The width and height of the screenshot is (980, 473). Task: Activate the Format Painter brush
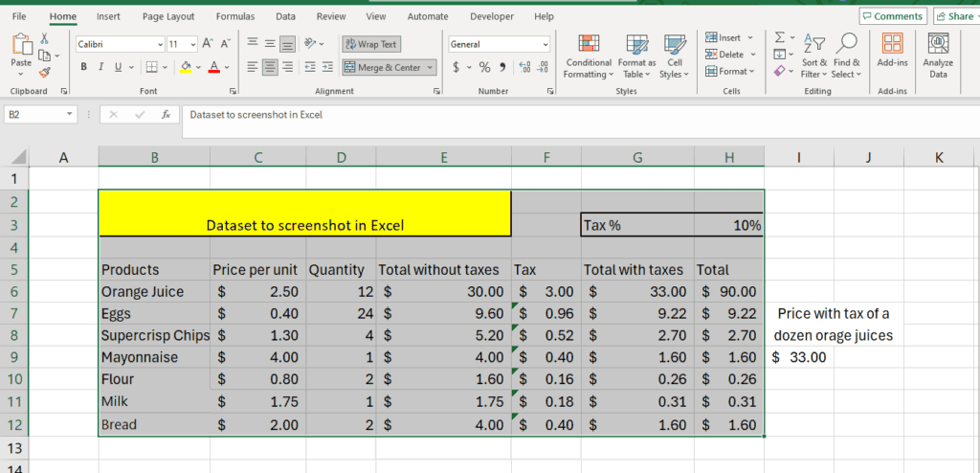coord(44,73)
